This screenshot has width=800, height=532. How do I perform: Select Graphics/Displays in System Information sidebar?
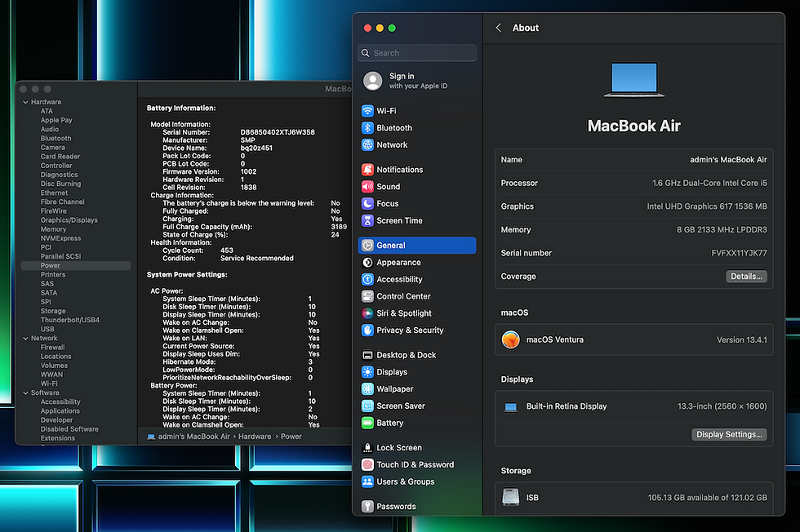69,220
